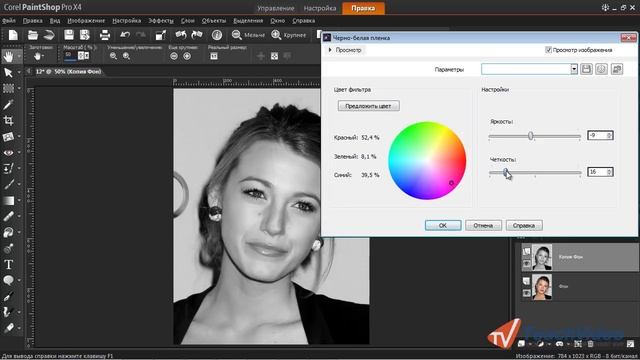Click the filter color wheel
Screen dimensions: 640x360
tap(427, 160)
